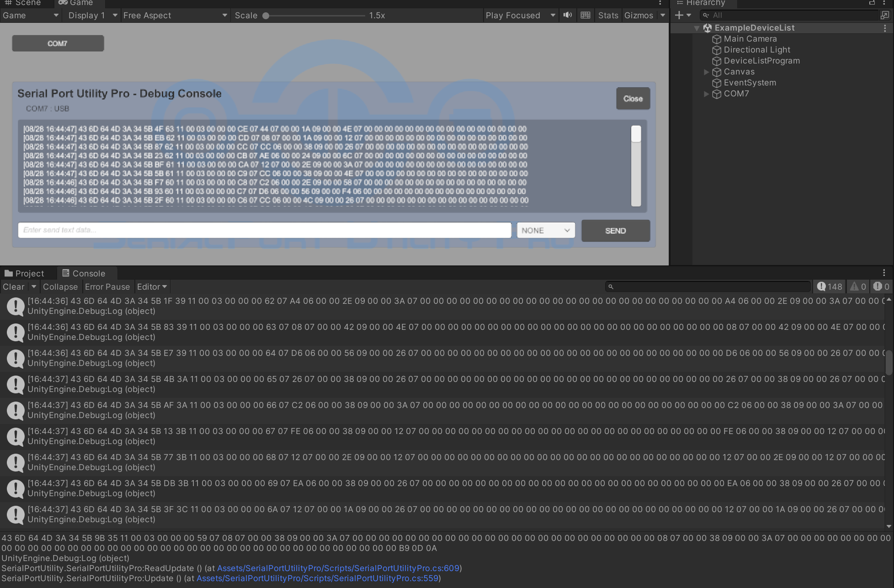Screen dimensions: 894x588
Task: Toggle Error Pause in the Console
Action: (107, 287)
